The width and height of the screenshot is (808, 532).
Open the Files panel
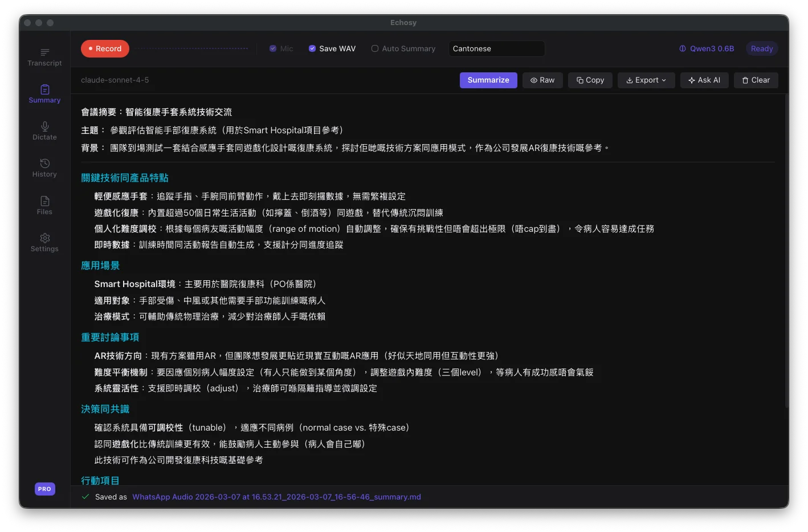tap(44, 206)
